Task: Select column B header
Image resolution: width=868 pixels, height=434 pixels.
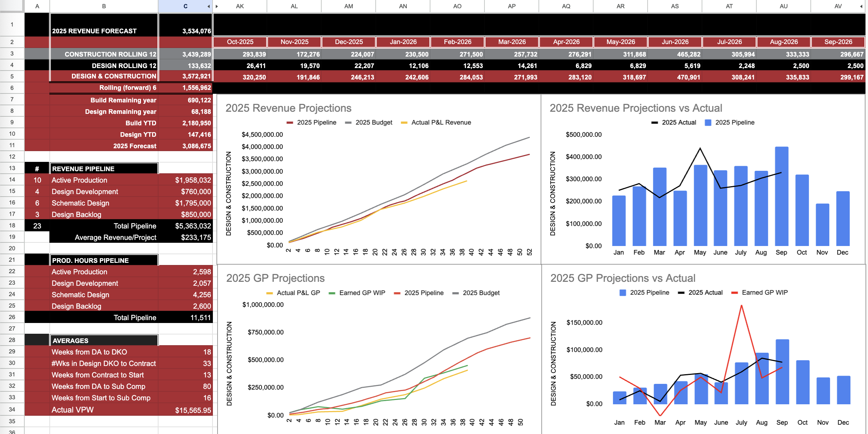Action: click(x=104, y=6)
